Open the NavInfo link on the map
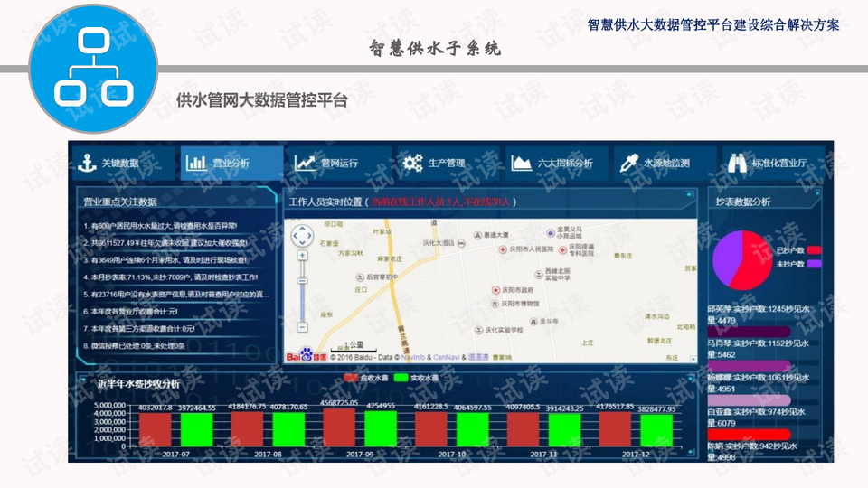The height and width of the screenshot is (488, 868). 413,358
